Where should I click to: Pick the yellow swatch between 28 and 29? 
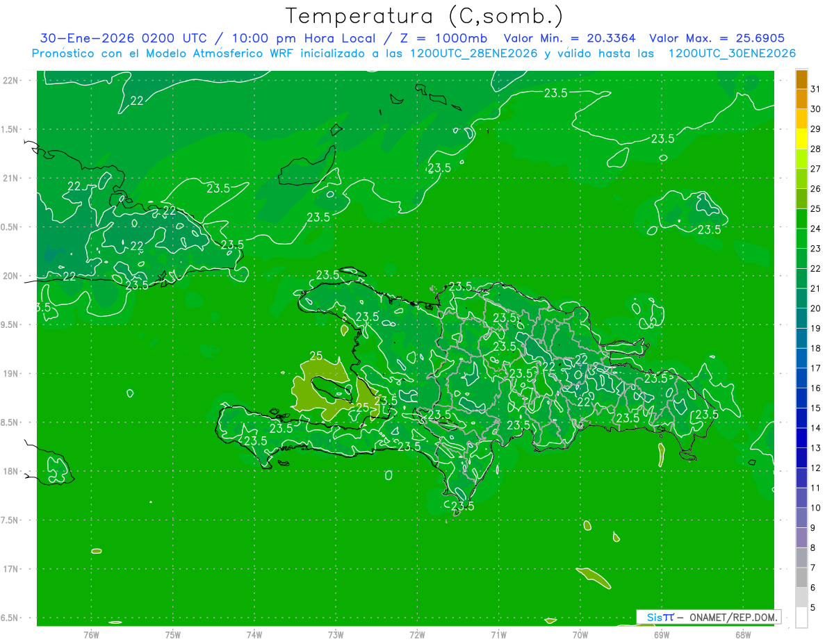point(801,139)
